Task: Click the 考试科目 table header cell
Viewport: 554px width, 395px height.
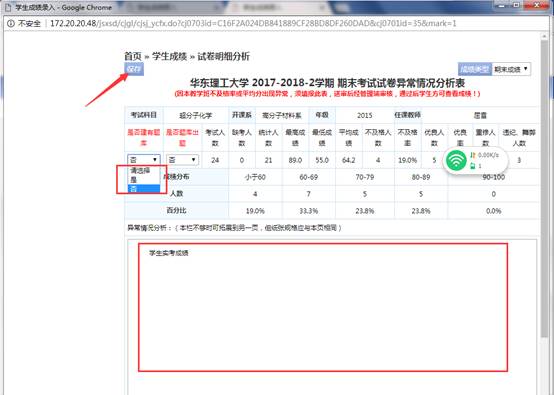Action: [x=144, y=115]
